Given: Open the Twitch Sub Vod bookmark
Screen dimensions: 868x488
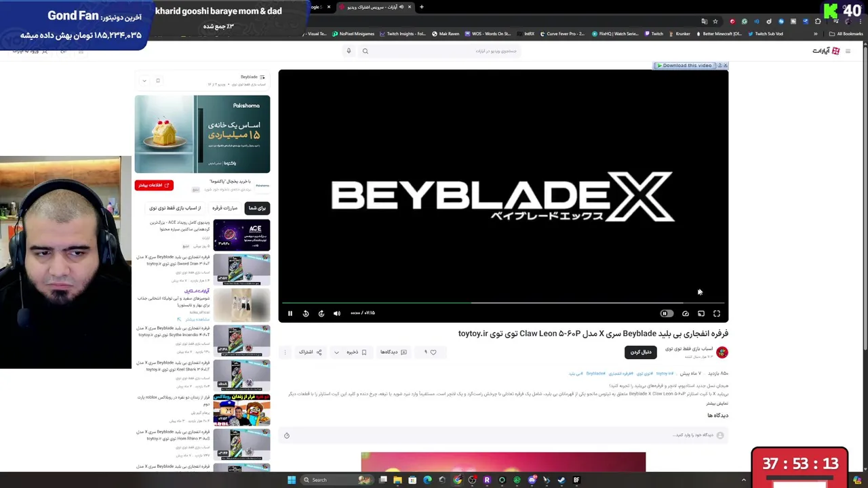Looking at the screenshot, I should click(766, 34).
